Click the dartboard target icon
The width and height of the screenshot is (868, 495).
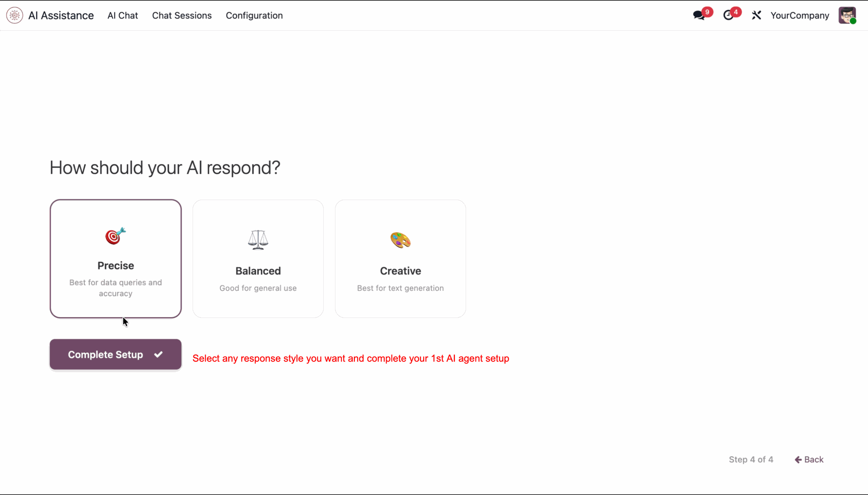tap(115, 236)
